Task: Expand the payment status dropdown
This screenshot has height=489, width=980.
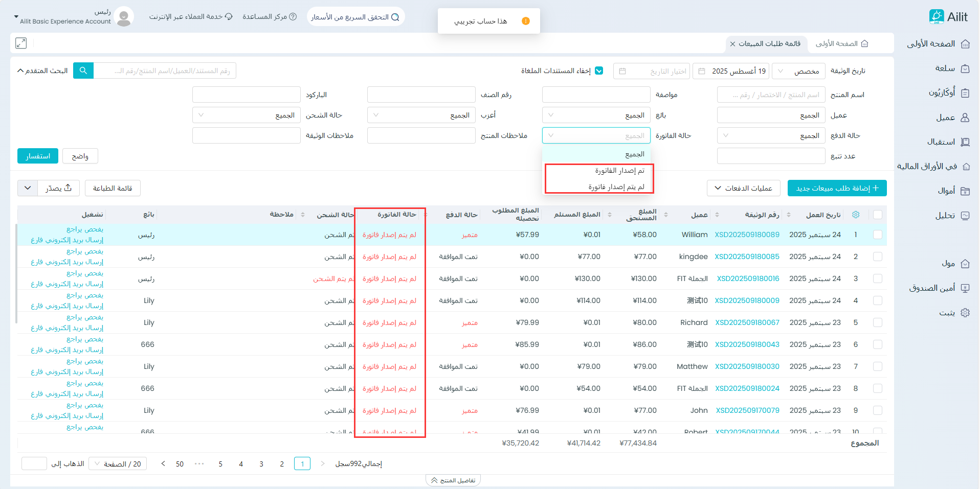Action: click(770, 136)
